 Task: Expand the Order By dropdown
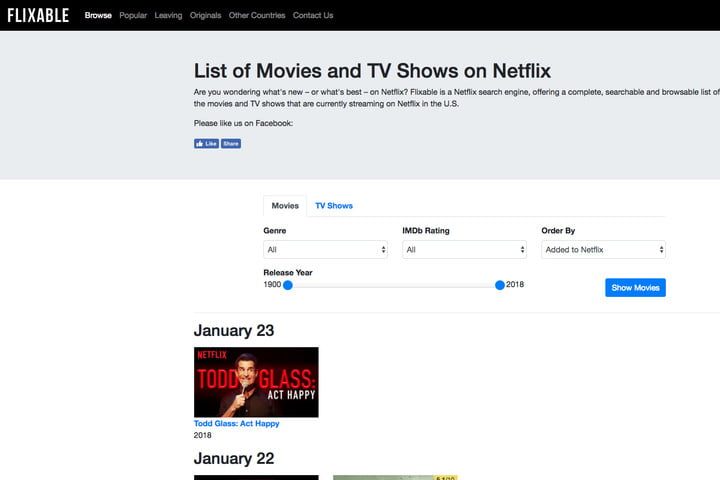603,249
